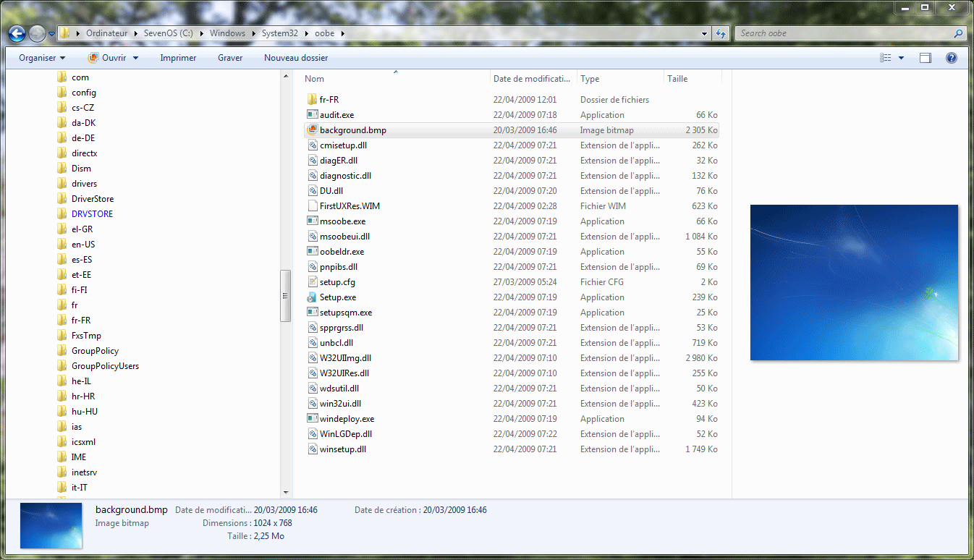Click the tree scrollbar up arrow
This screenshot has width=974, height=560.
coord(285,77)
